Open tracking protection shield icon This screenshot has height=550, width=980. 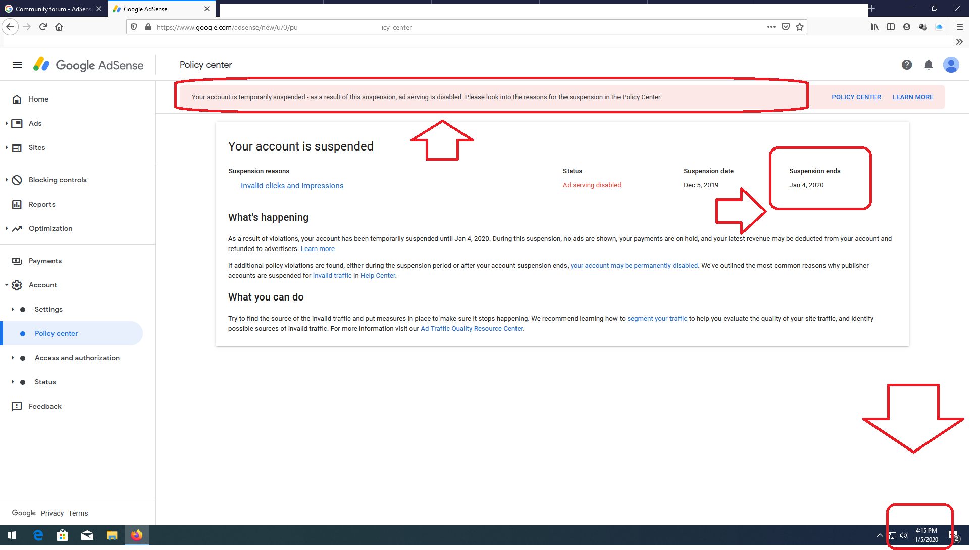pyautogui.click(x=134, y=27)
